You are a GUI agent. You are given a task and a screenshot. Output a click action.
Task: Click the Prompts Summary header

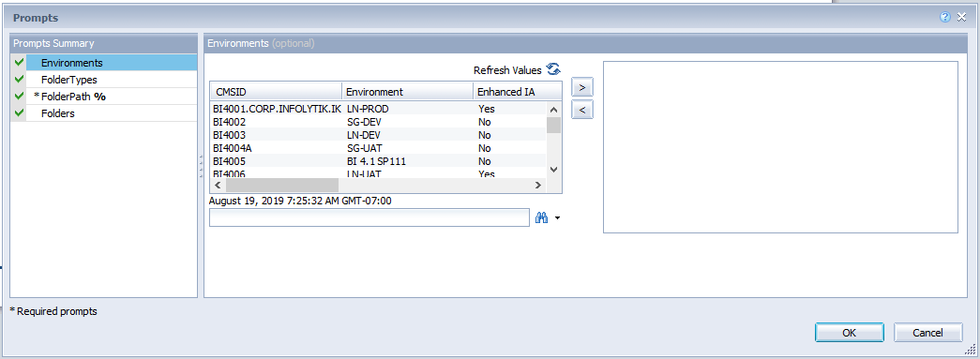(104, 44)
